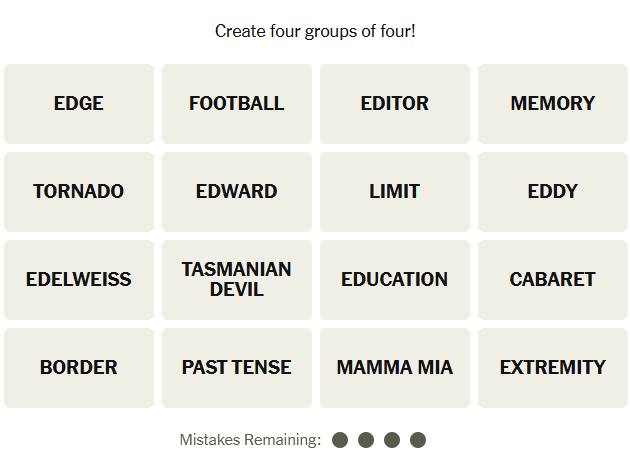
Task: Tap the MAMMA MIA tile
Action: [395, 368]
